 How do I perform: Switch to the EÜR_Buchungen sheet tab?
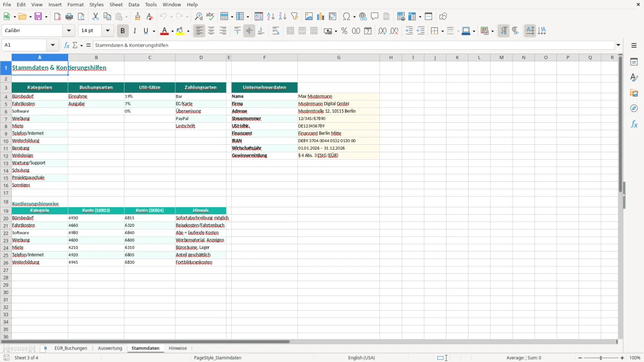point(71,348)
